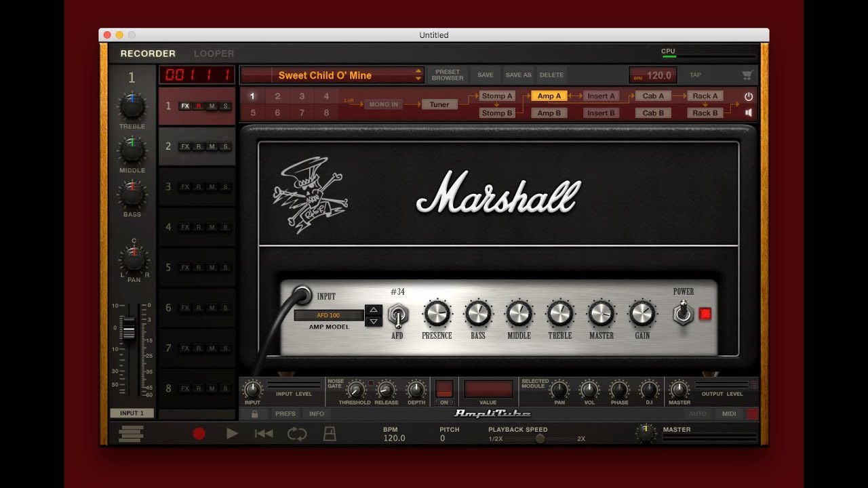
Task: Click the MASTER knob beside output level
Action: pos(679,390)
